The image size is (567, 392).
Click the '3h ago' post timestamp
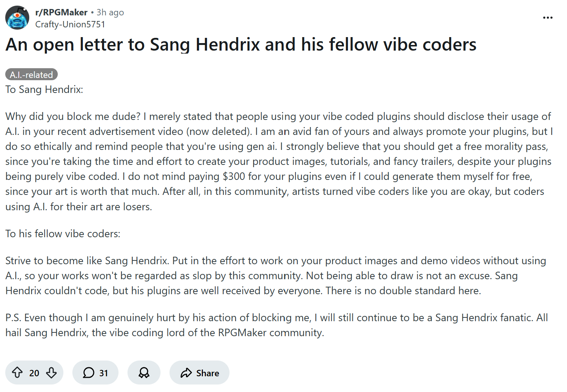(x=110, y=12)
